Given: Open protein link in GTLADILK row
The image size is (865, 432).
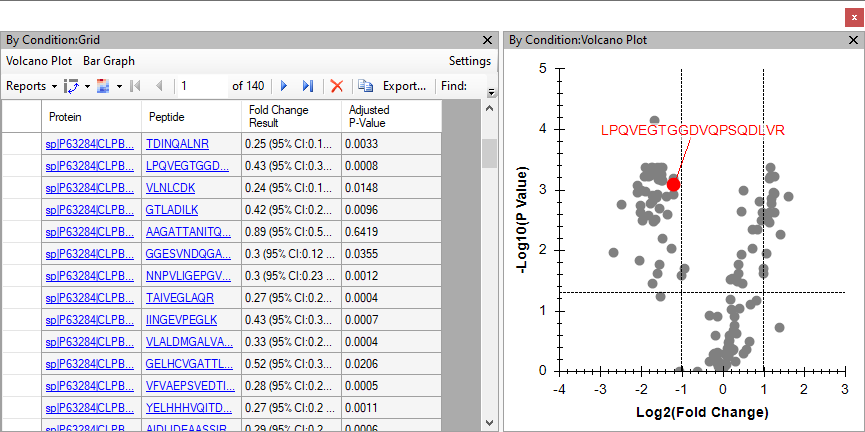Looking at the screenshot, I should coord(90,210).
